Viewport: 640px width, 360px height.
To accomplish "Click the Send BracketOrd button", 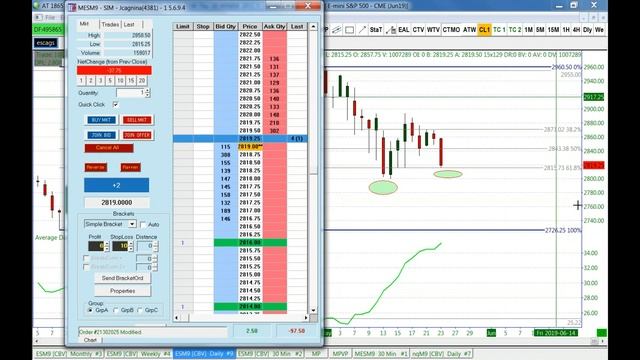I will pyautogui.click(x=122, y=278).
